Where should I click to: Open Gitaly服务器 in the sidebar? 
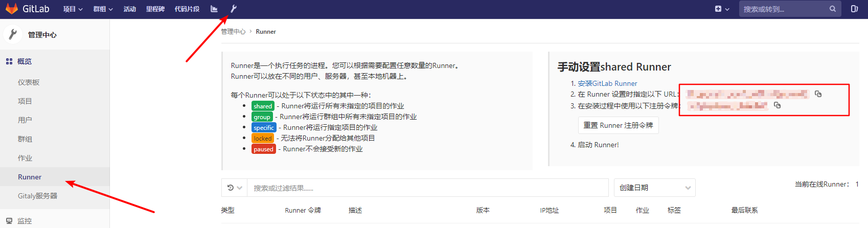pos(37,196)
